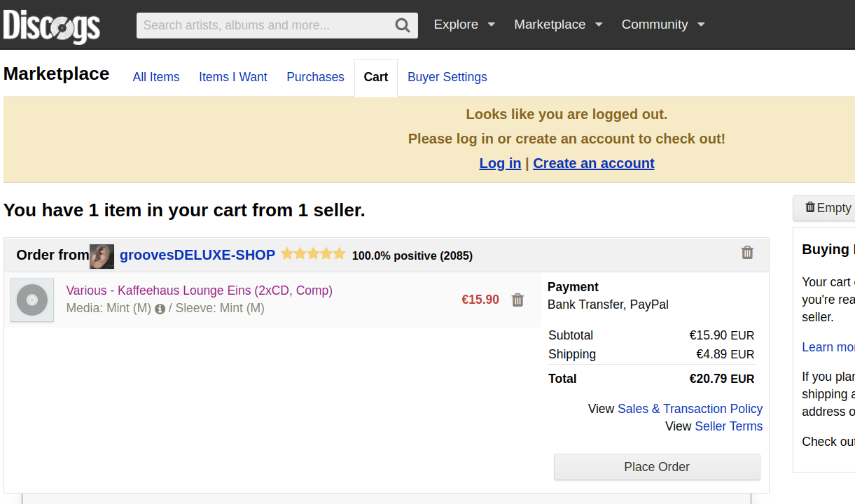The width and height of the screenshot is (855, 504).
Task: Click the seller's star rating
Action: pos(313,254)
